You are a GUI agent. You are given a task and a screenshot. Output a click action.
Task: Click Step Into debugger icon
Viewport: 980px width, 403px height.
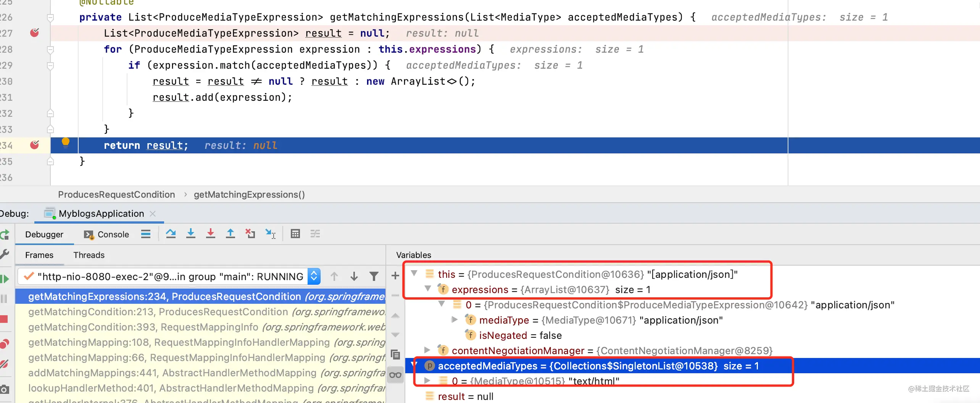(x=191, y=234)
